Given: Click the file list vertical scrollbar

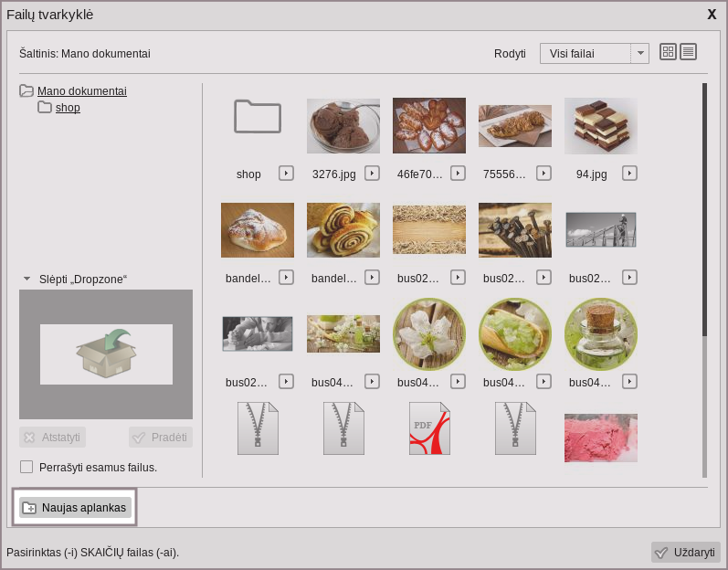Looking at the screenshot, I should pyautogui.click(x=704, y=210).
